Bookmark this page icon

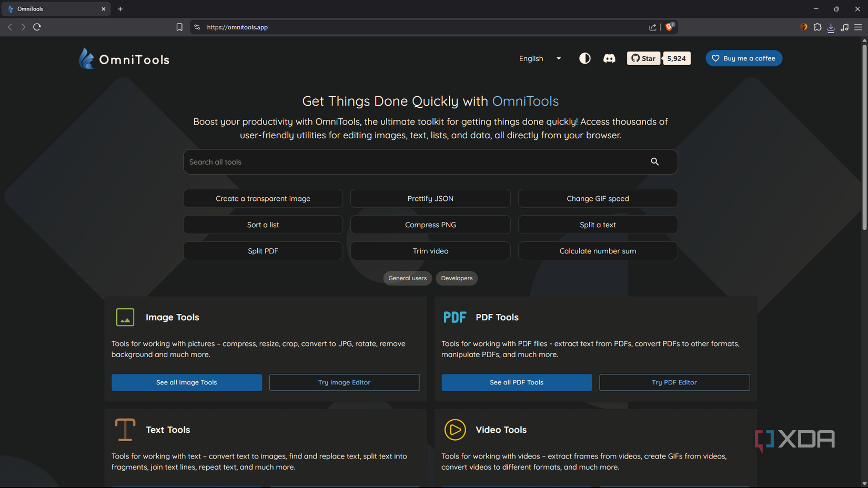[x=179, y=27]
